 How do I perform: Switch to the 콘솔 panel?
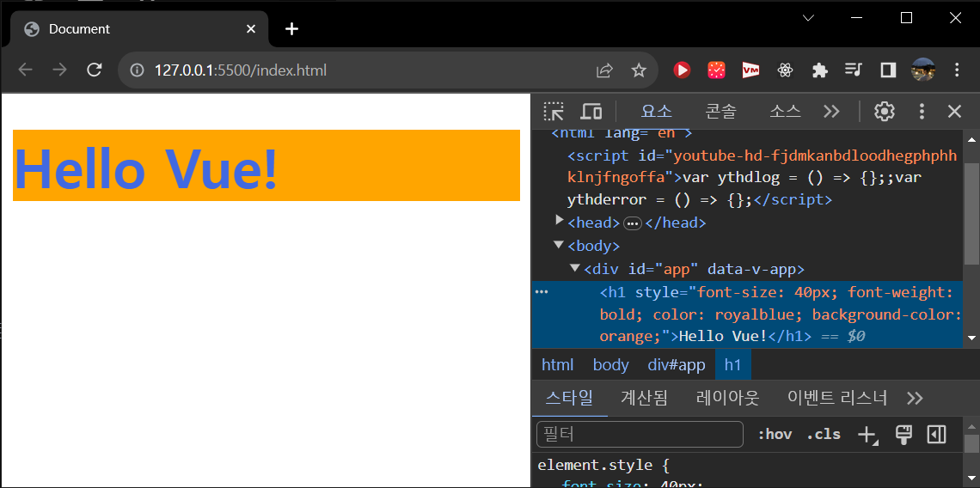[x=720, y=111]
